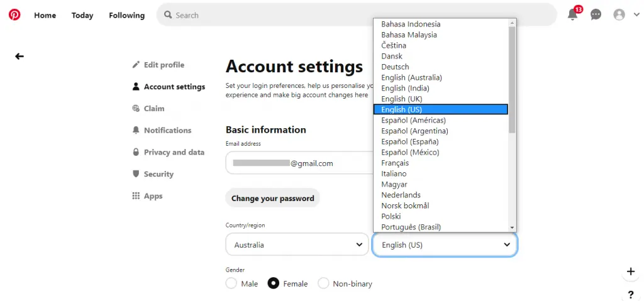
Task: Open Account settings in the sidebar
Action: pyautogui.click(x=175, y=87)
